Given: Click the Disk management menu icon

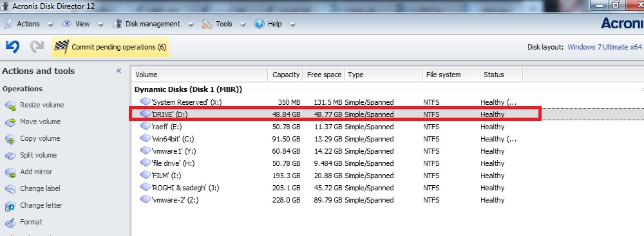Looking at the screenshot, I should 117,24.
